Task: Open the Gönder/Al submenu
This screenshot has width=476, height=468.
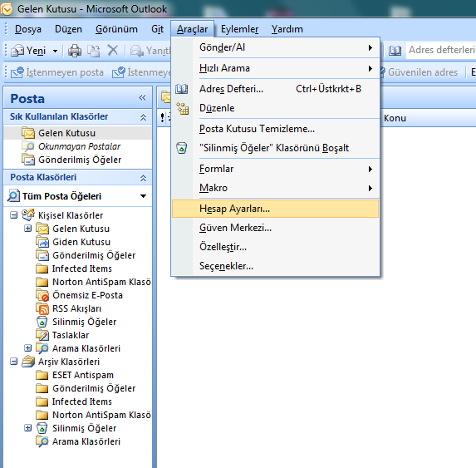Action: (276, 47)
